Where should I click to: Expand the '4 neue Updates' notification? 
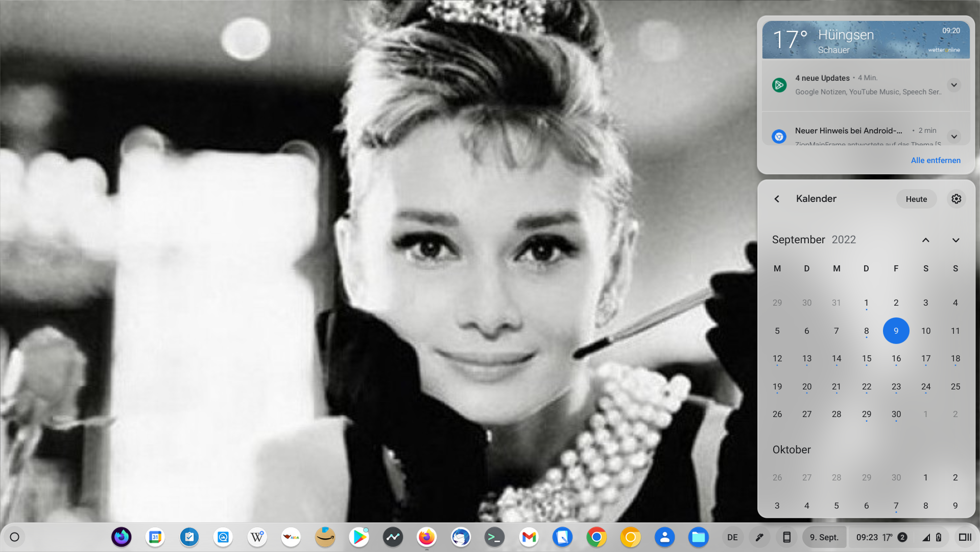tap(954, 85)
